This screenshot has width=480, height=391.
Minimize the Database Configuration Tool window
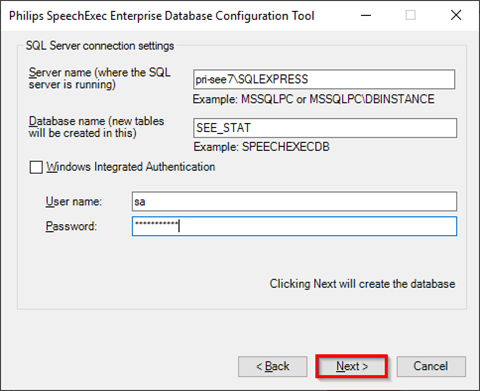coord(366,15)
